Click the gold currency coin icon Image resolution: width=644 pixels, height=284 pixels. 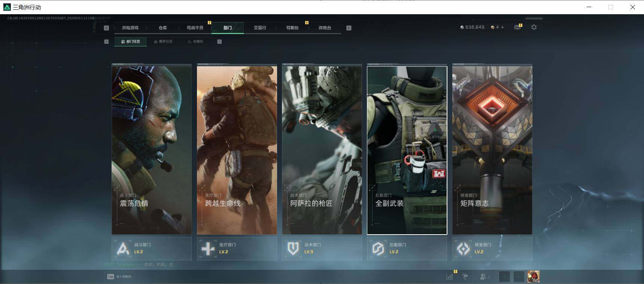pyautogui.click(x=493, y=27)
